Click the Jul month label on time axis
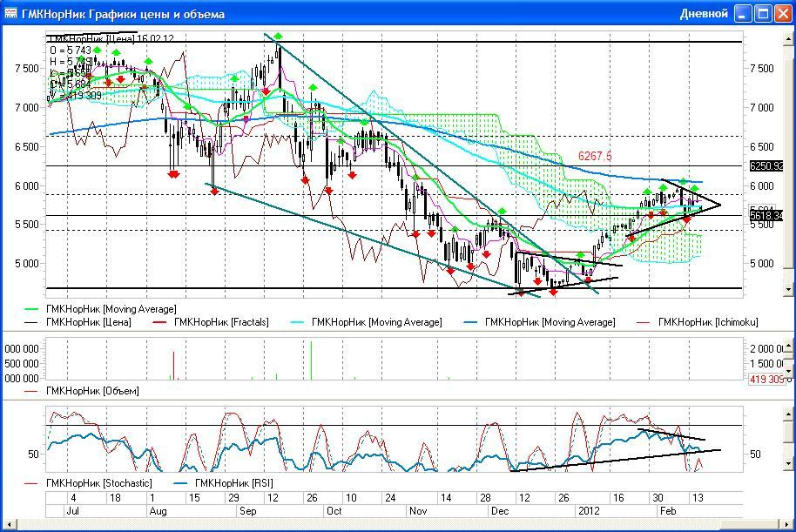 coord(72,511)
